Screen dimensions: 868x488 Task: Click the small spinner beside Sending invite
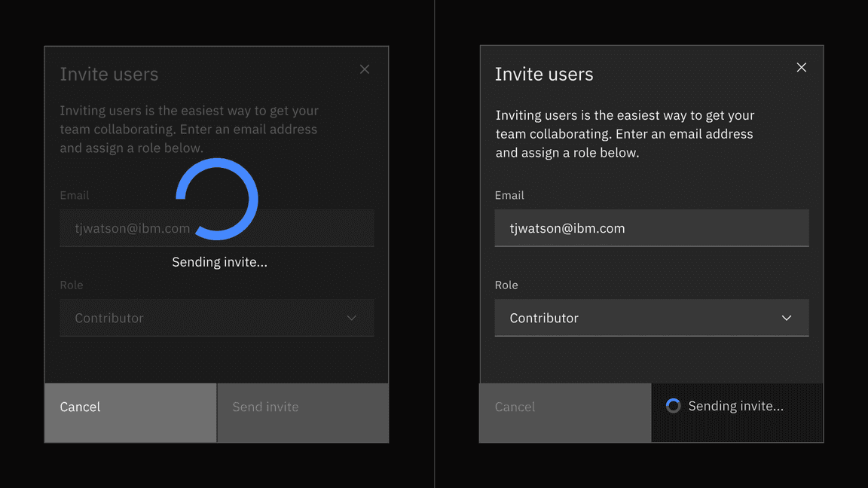[x=673, y=405]
